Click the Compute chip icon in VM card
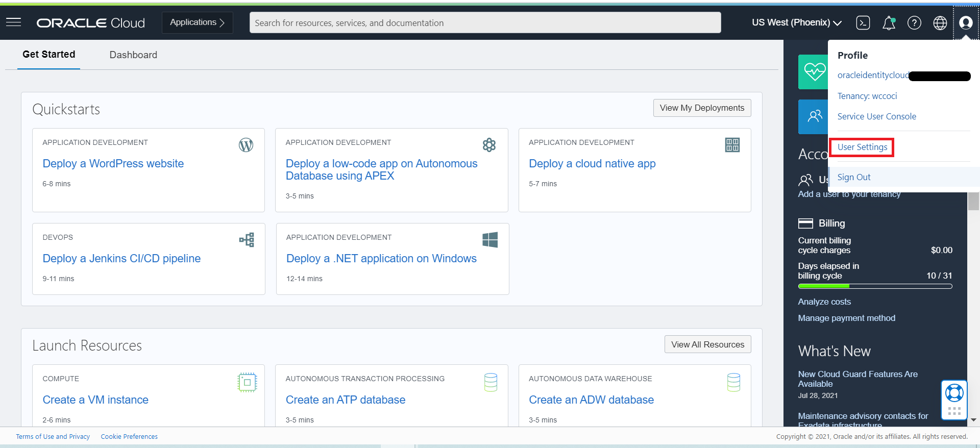Screen dimensions: 980x448 click(247, 382)
